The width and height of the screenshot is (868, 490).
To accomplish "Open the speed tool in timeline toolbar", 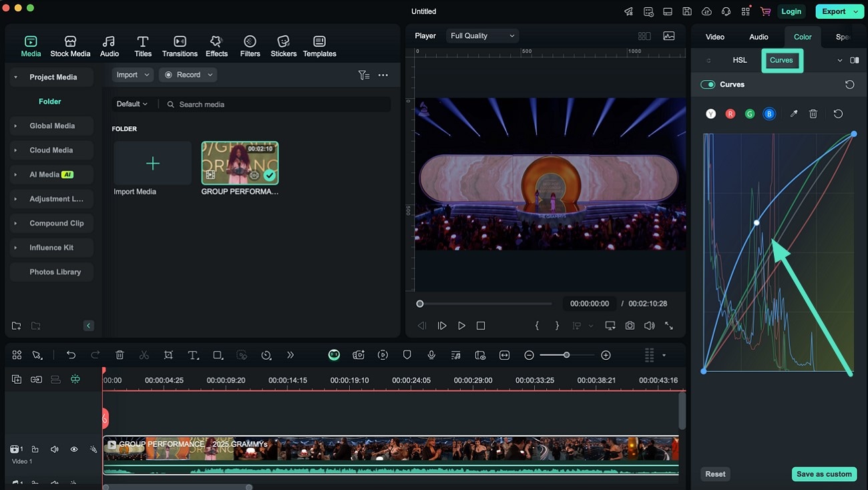I will [266, 355].
